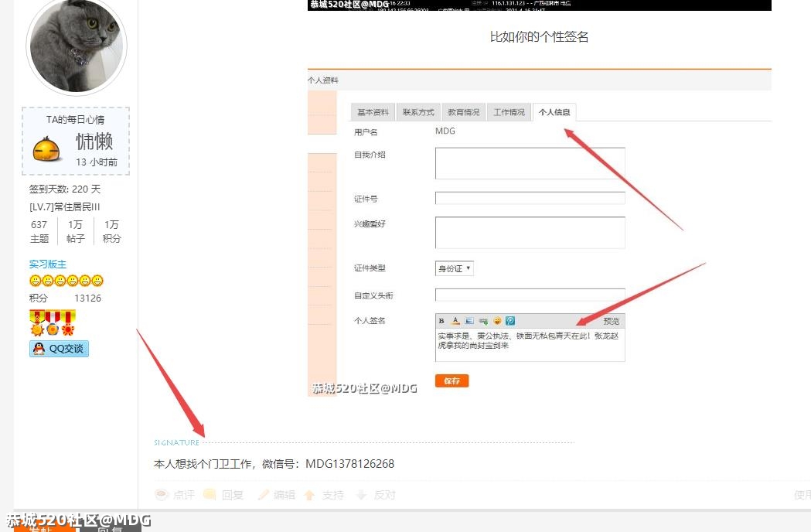
Task: Click the [LV.7]常住居民III level text
Action: pos(65,206)
